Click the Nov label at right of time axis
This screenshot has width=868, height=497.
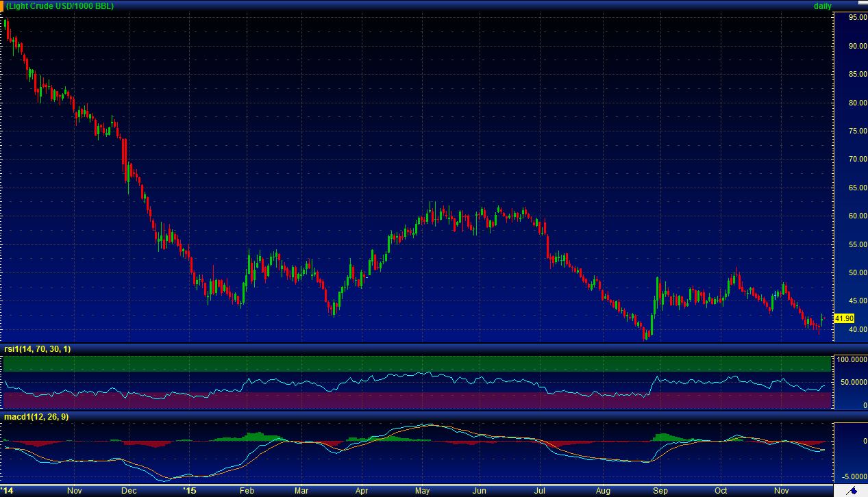tap(780, 491)
